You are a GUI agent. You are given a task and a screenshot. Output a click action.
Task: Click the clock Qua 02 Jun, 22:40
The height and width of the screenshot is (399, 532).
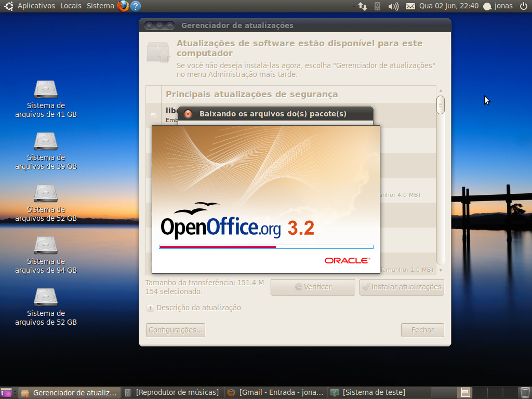(448, 6)
